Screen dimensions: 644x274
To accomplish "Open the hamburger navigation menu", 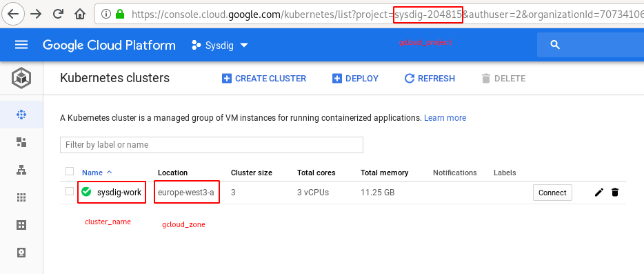I will coord(21,45).
